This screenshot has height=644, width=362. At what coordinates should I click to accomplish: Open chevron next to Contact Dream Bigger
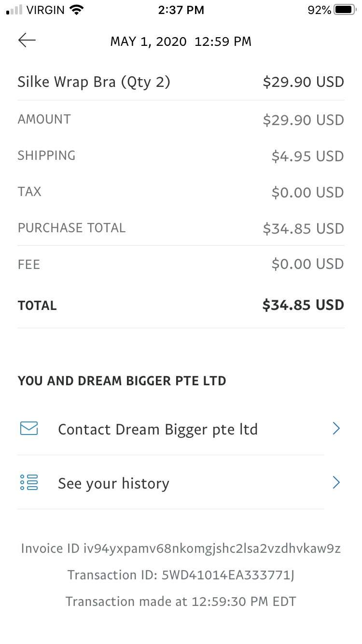click(x=336, y=428)
